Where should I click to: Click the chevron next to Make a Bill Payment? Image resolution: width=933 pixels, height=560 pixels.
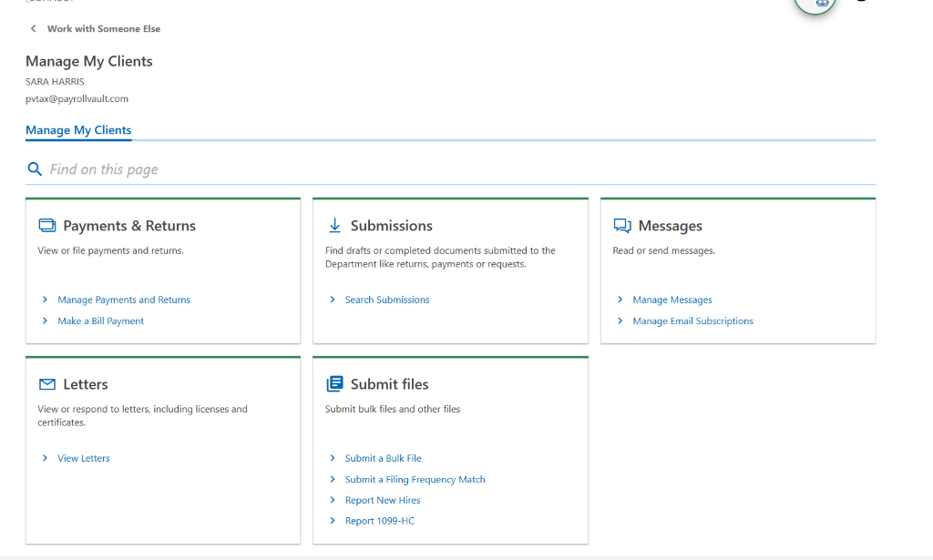[46, 321]
